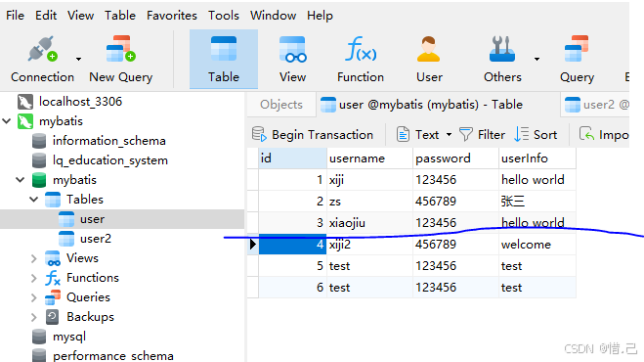Click the Sort button
The width and height of the screenshot is (644, 362).
click(536, 134)
